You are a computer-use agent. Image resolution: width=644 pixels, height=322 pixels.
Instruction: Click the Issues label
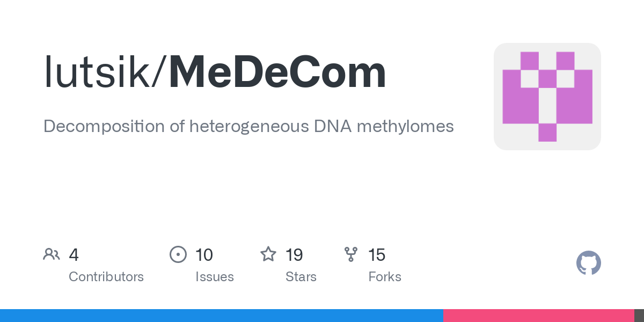(215, 277)
